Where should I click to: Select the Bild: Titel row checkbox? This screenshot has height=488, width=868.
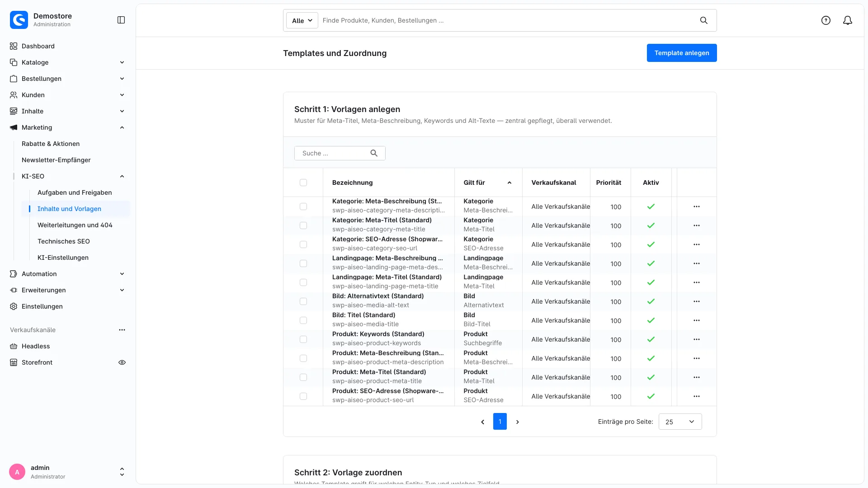pyautogui.click(x=303, y=320)
